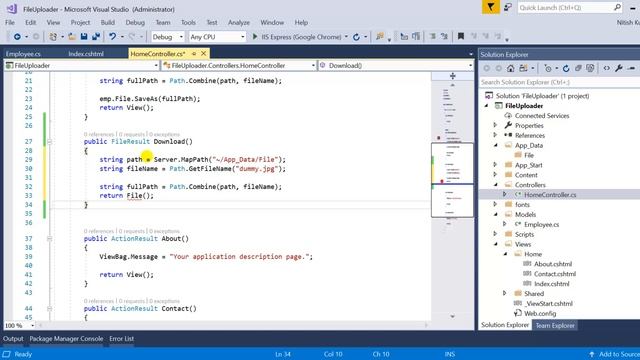640x360 pixels.
Task: Click the browser Refresh icon in the toolbar
Action: (x=356, y=37)
